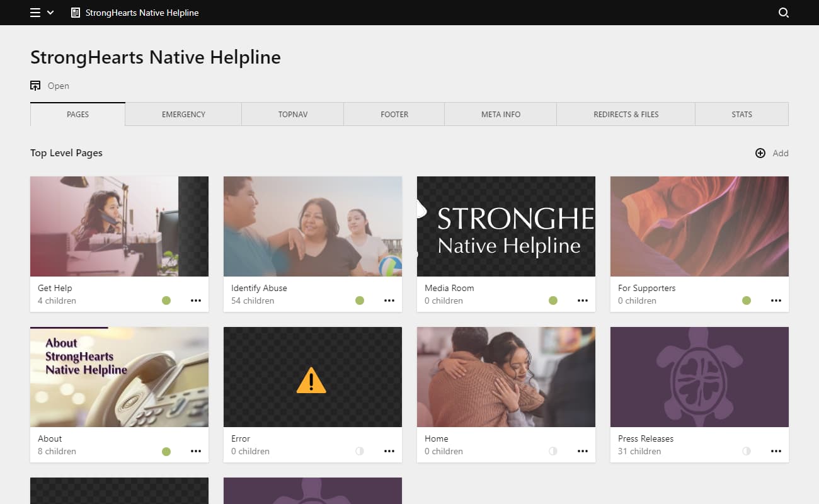The width and height of the screenshot is (819, 504).
Task: Click the plus Add icon
Action: pyautogui.click(x=760, y=153)
